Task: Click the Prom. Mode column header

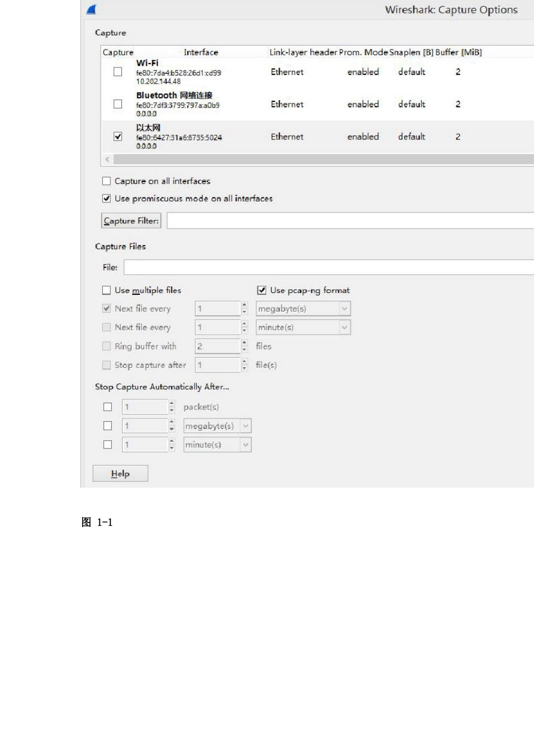Action: (363, 52)
